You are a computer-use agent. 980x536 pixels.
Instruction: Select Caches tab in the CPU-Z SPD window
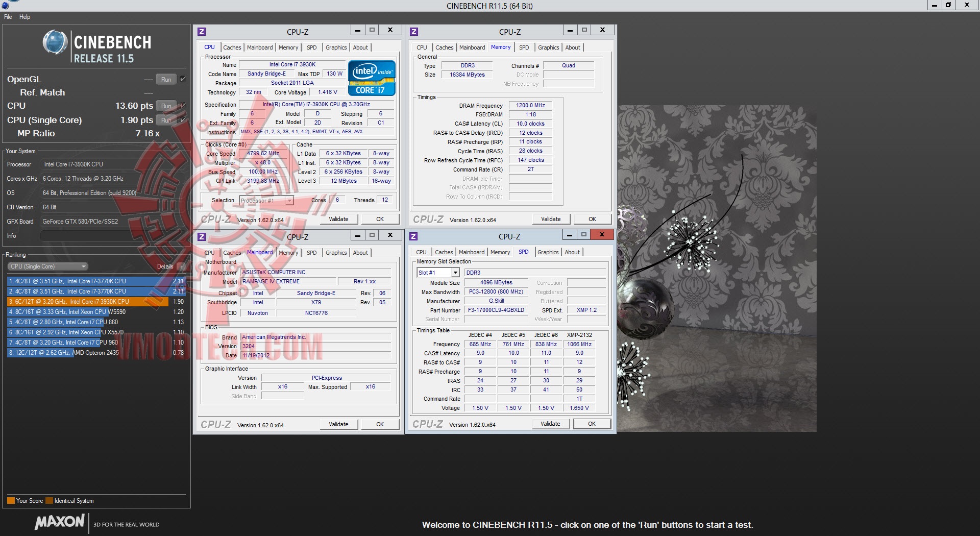[444, 252]
